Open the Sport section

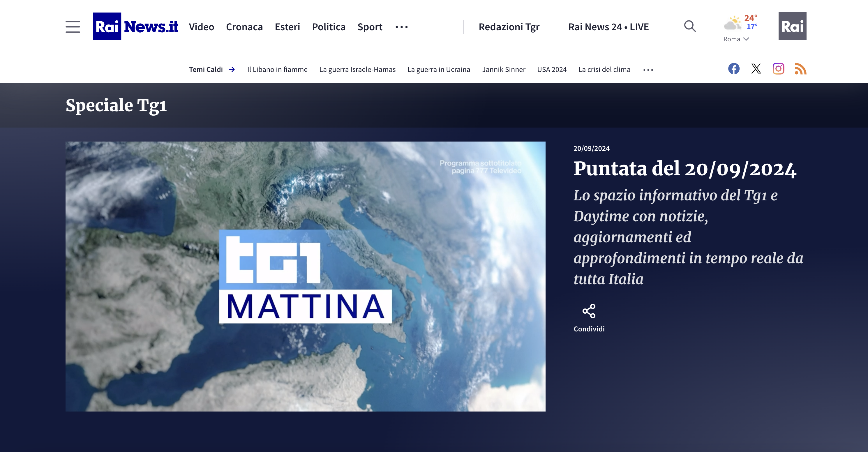(x=370, y=27)
